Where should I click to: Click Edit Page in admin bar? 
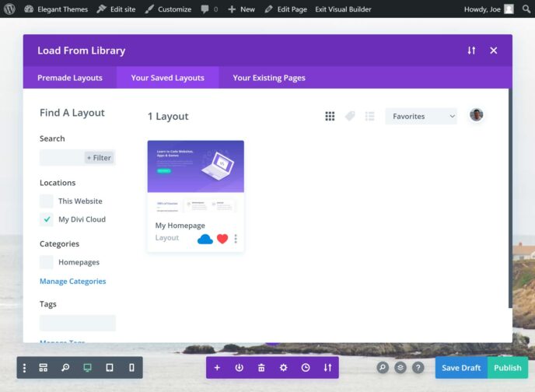tap(286, 9)
